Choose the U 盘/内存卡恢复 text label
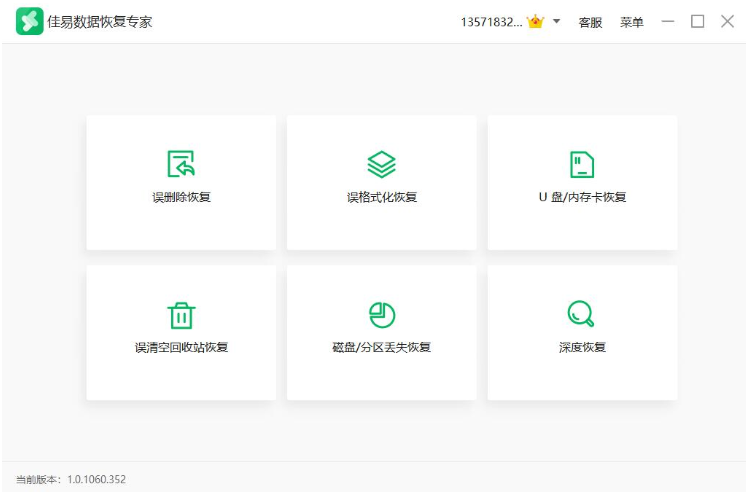 (x=582, y=197)
